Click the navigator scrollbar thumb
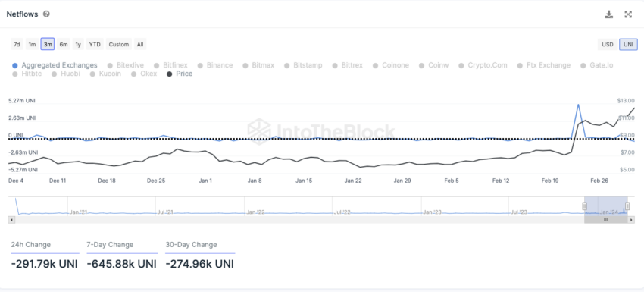 [606, 220]
